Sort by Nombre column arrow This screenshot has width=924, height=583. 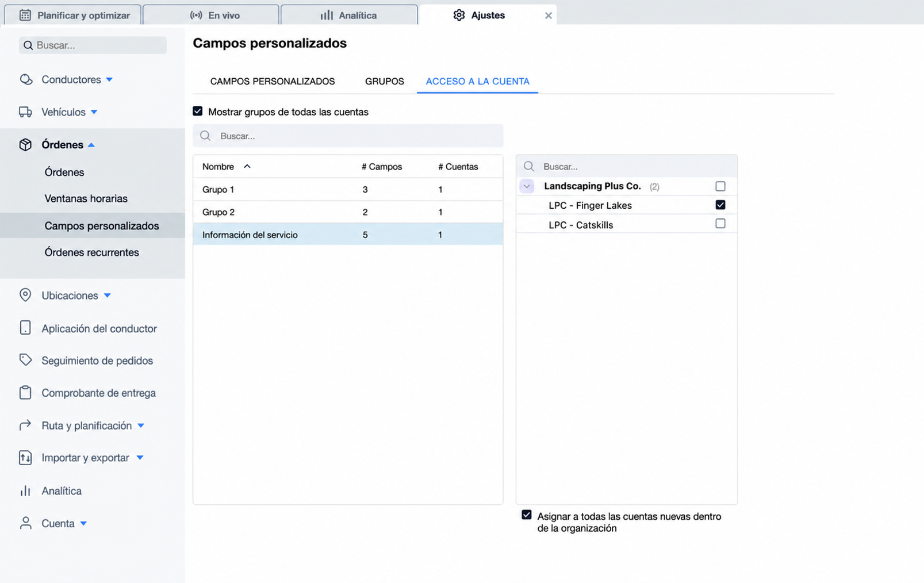(x=247, y=166)
